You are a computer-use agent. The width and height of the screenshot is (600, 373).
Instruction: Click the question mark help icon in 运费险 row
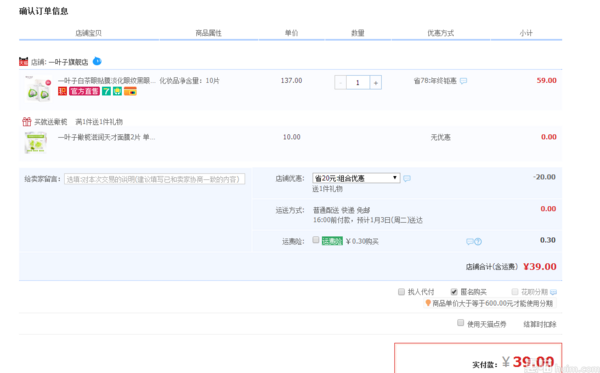[478, 241]
